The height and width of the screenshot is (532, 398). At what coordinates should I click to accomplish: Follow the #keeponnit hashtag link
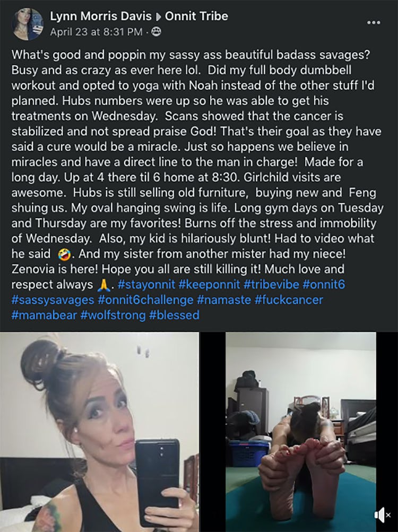coord(209,285)
